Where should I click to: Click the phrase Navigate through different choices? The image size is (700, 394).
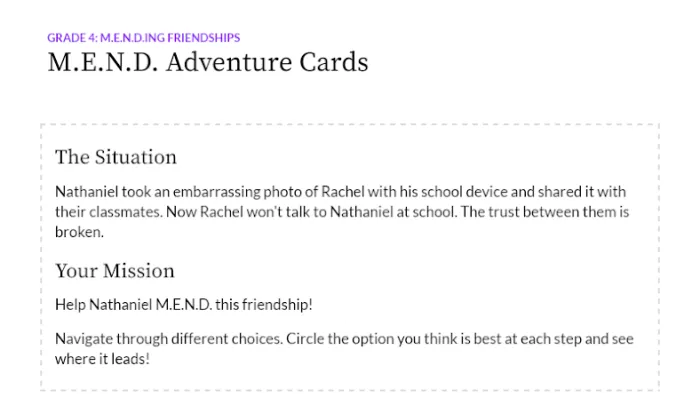tap(169, 339)
